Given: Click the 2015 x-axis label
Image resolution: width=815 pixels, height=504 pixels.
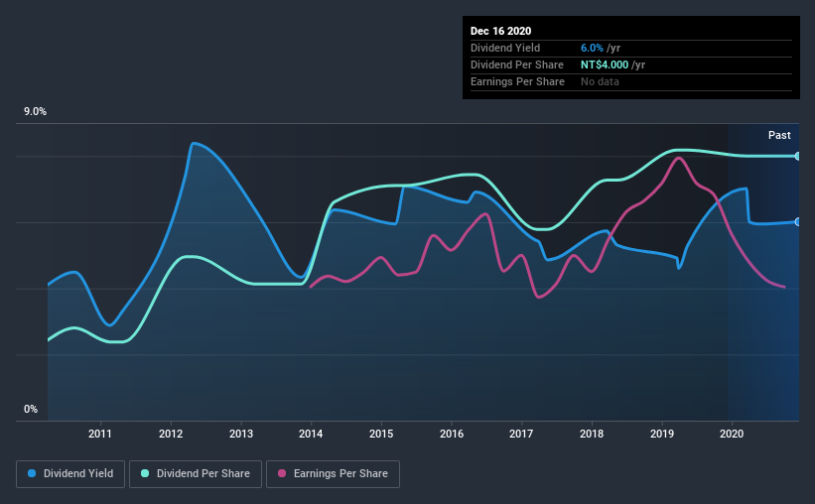Looking at the screenshot, I should pyautogui.click(x=381, y=434).
